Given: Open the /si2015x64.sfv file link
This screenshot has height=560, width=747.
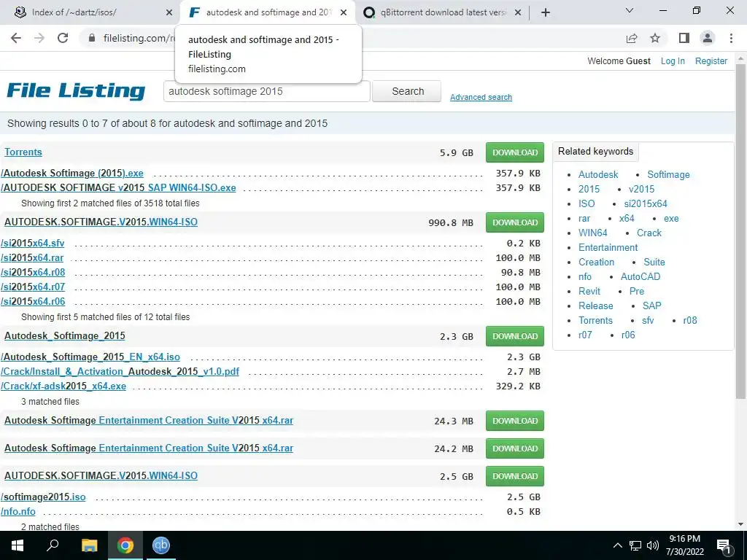Looking at the screenshot, I should pyautogui.click(x=32, y=244).
